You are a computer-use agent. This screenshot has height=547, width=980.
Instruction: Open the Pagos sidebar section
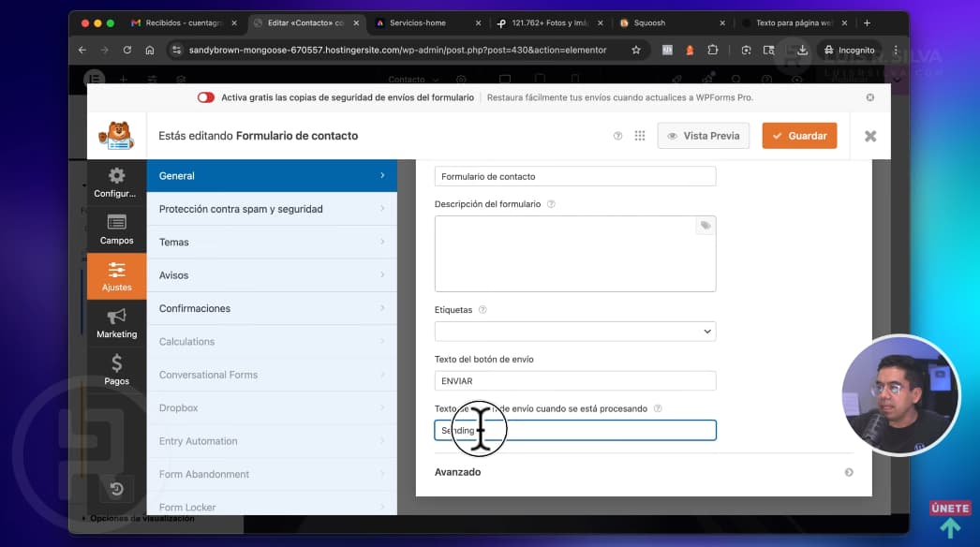(x=116, y=370)
